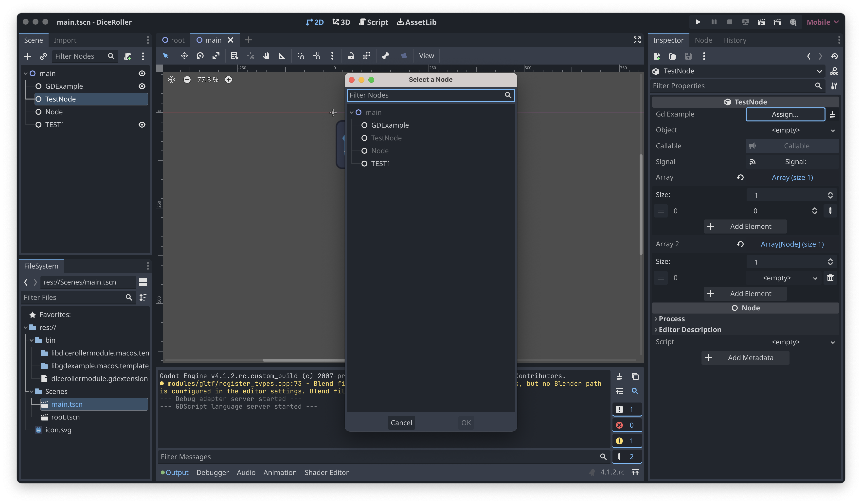Toggle editor messages filter in Output
The image size is (862, 504).
coord(627,457)
